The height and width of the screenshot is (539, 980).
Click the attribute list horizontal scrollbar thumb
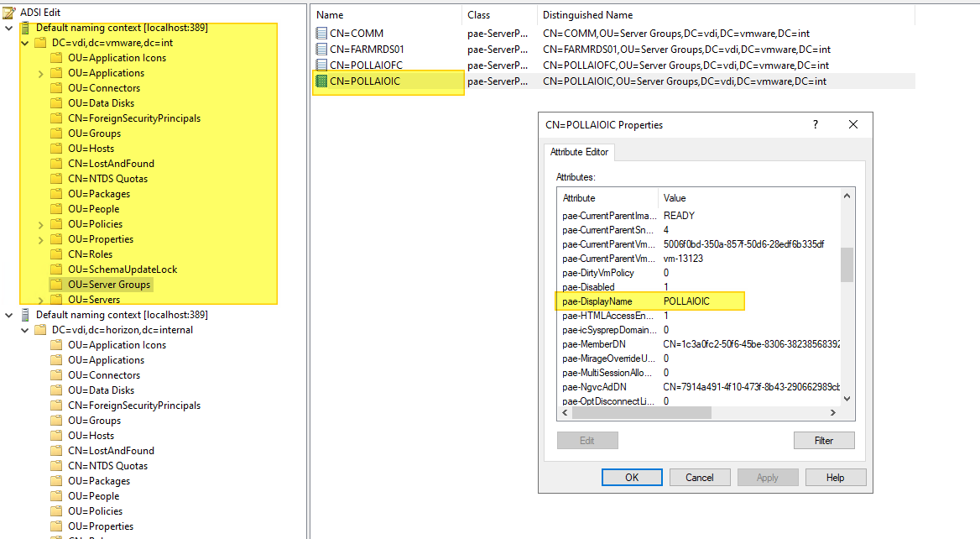tap(642, 413)
